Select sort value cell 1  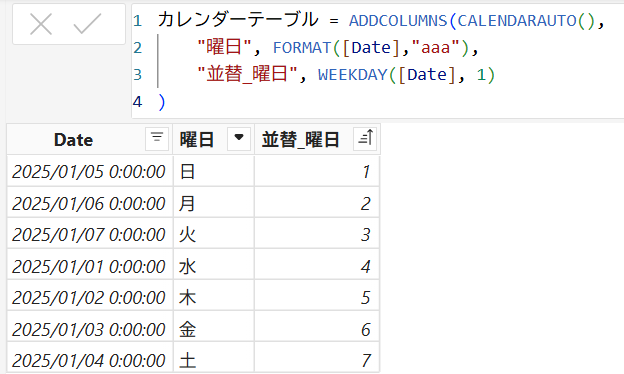click(317, 171)
